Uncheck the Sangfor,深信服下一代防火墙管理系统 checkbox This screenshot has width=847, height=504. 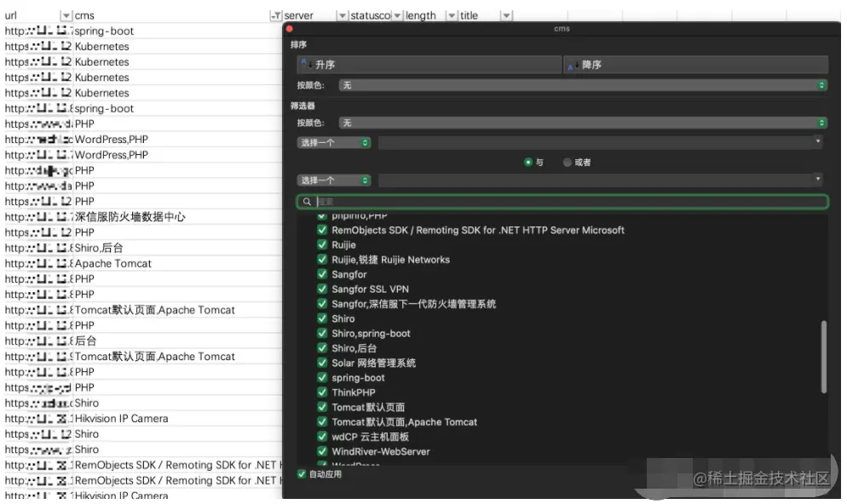click(x=322, y=304)
